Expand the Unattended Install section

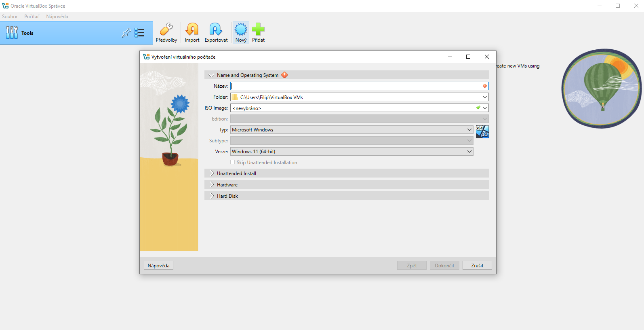(x=236, y=173)
